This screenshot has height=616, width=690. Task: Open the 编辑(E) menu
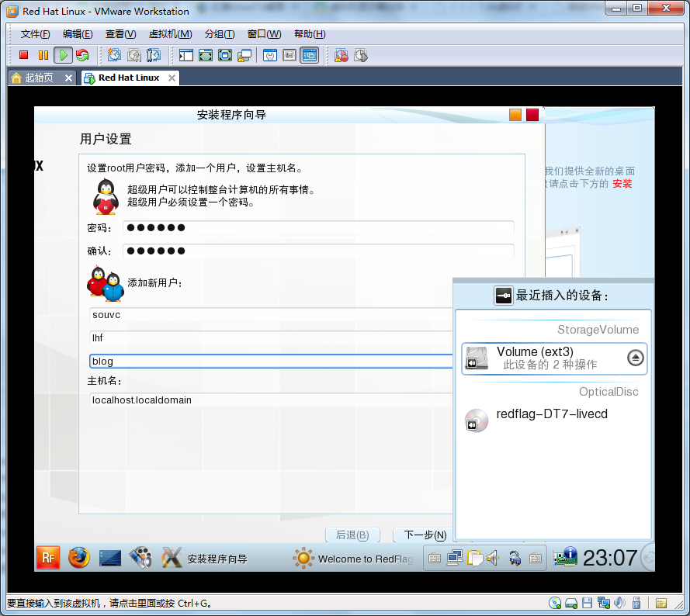point(78,34)
